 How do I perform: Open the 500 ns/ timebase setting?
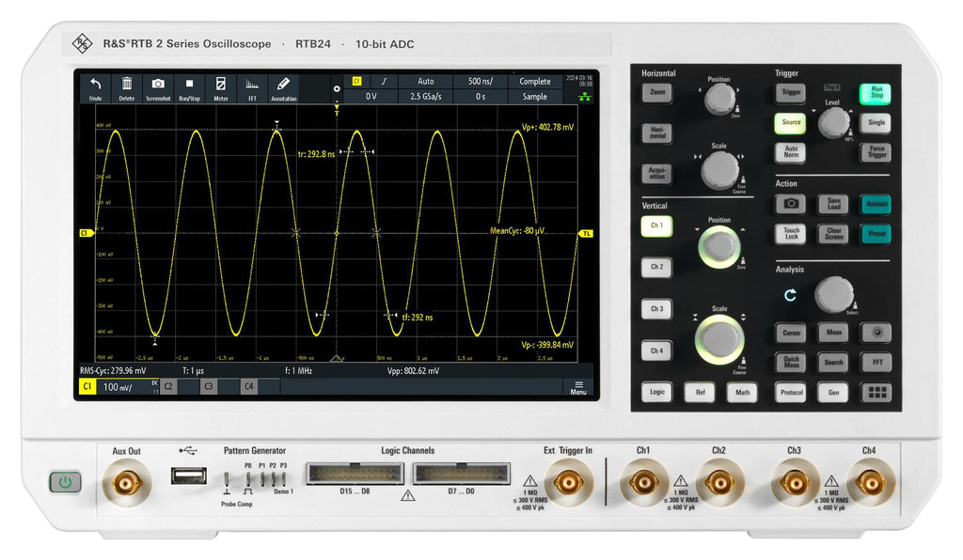click(481, 82)
